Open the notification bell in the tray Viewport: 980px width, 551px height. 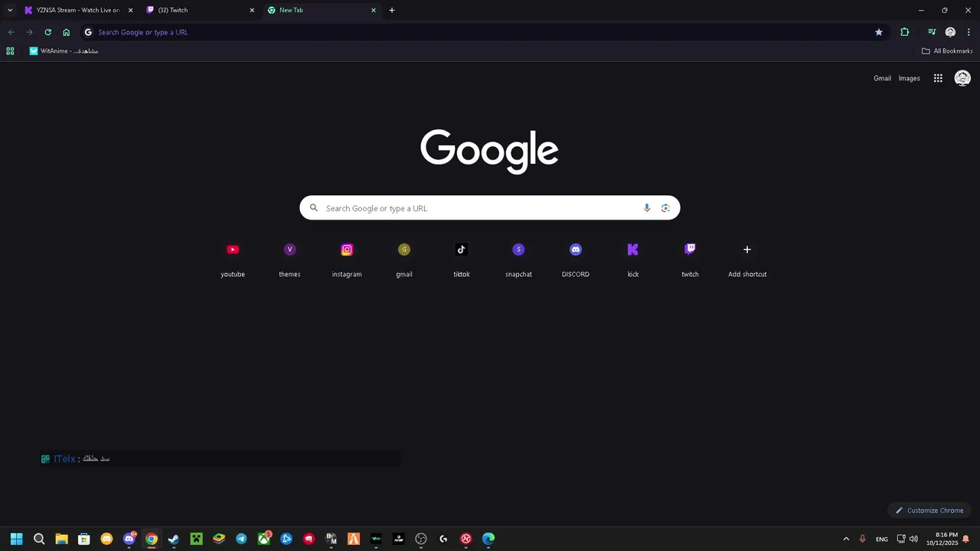(x=966, y=539)
